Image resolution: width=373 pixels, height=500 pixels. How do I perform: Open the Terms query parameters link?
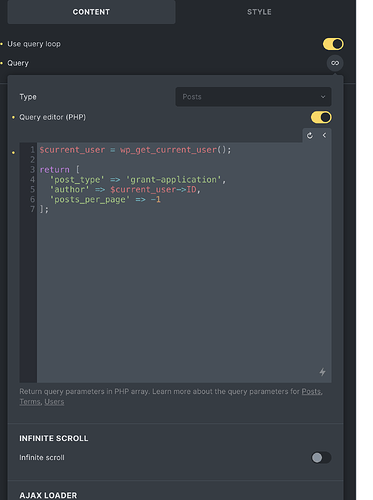click(30, 402)
